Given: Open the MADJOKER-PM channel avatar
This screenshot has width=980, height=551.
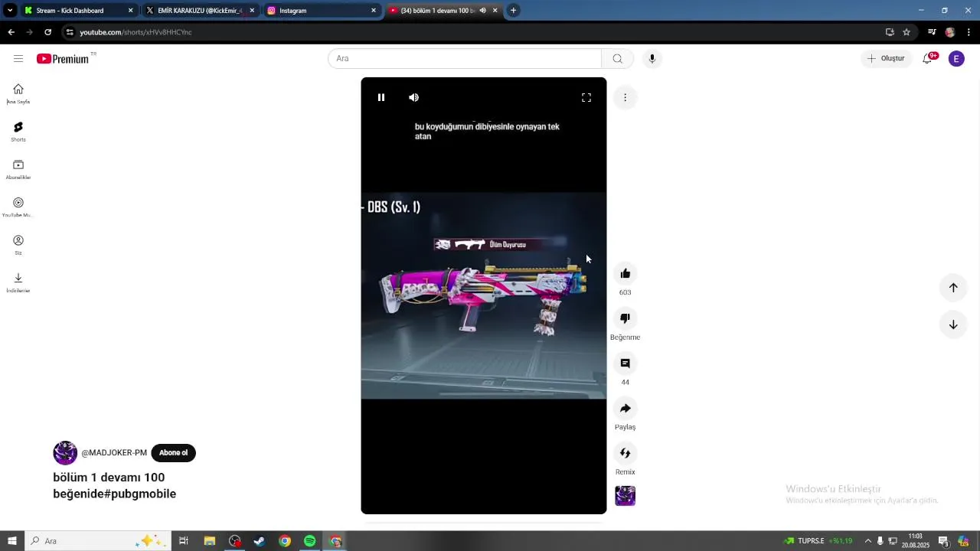Looking at the screenshot, I should coord(65,452).
